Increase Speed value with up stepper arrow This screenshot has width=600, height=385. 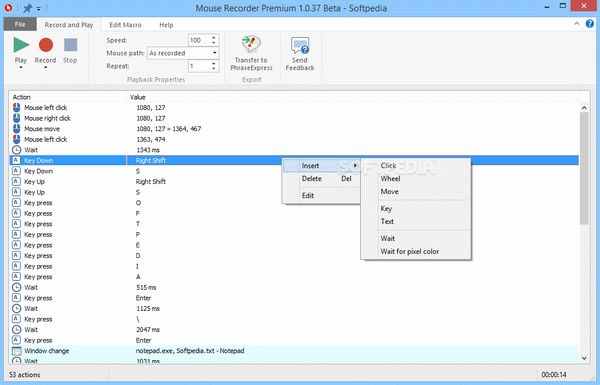click(x=214, y=37)
